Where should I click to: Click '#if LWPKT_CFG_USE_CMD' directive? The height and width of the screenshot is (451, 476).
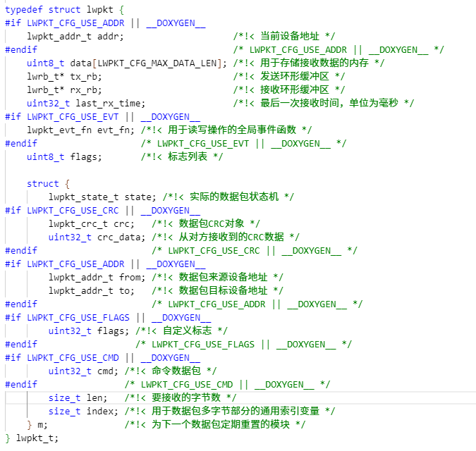pos(61,358)
